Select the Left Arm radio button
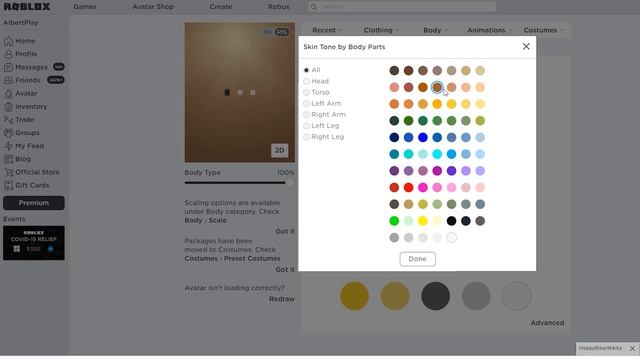Screen dimensions: 640x360 click(x=306, y=104)
